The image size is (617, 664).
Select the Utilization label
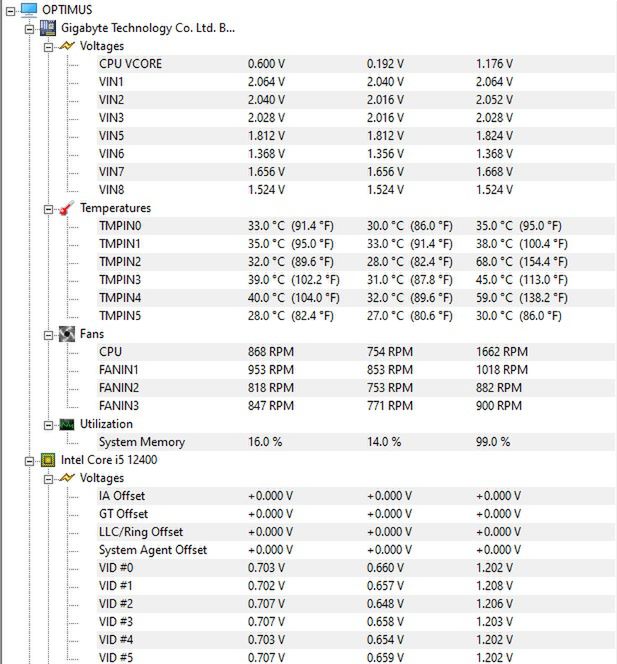click(x=106, y=424)
